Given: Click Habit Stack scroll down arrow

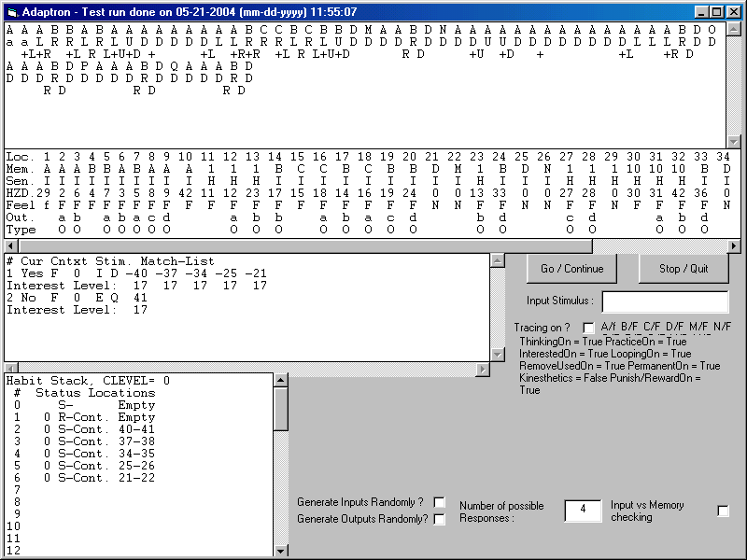Looking at the screenshot, I should [x=281, y=551].
